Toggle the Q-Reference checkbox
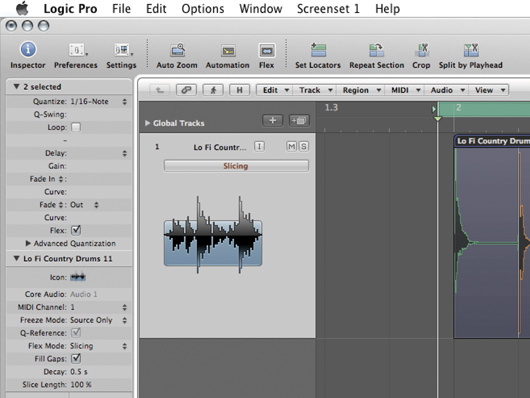The image size is (530, 398). pos(76,333)
